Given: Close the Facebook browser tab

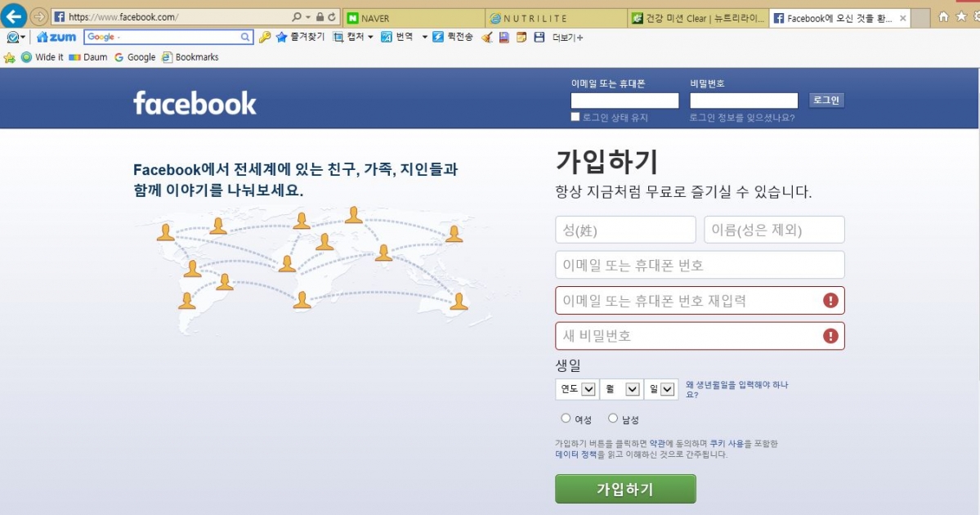Looking at the screenshot, I should (902, 18).
